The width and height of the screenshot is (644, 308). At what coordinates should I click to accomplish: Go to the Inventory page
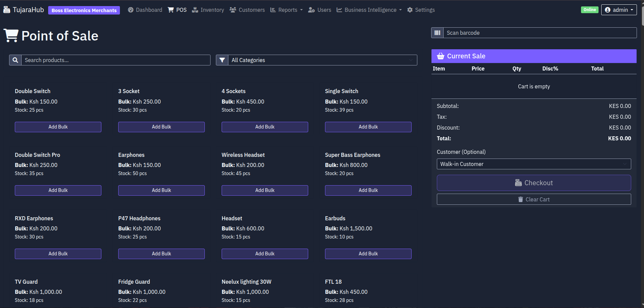click(208, 10)
